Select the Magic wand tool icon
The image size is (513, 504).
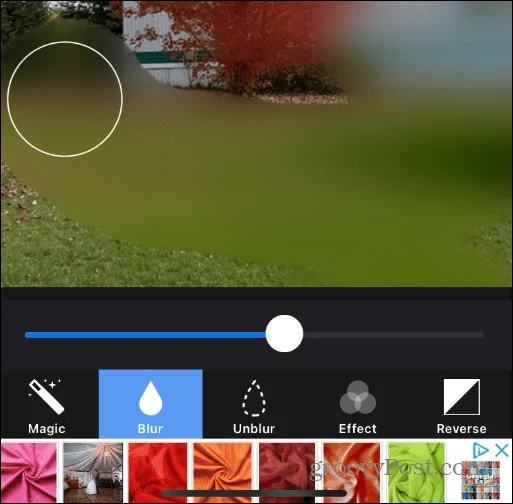click(46, 397)
